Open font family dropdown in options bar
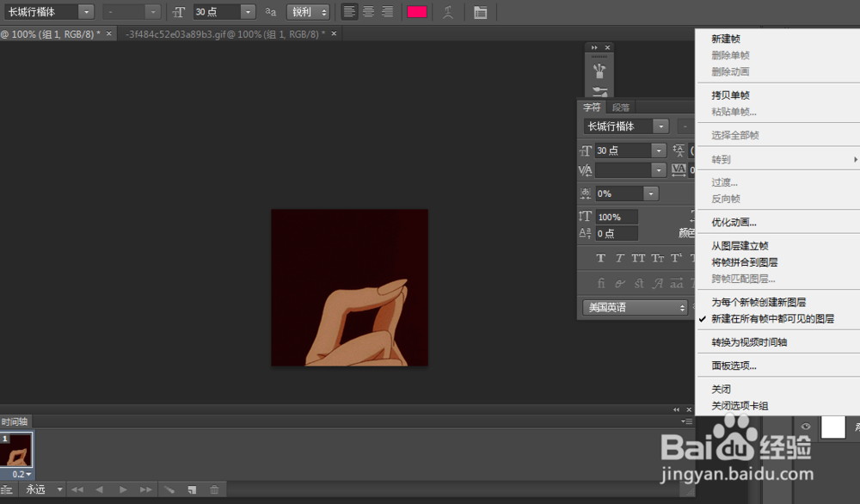The width and height of the screenshot is (860, 504). click(x=86, y=11)
